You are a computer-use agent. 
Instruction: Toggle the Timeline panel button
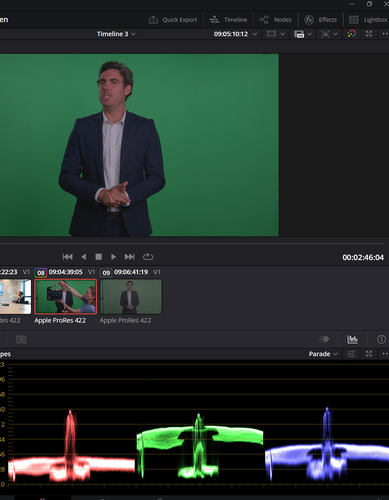tap(228, 20)
